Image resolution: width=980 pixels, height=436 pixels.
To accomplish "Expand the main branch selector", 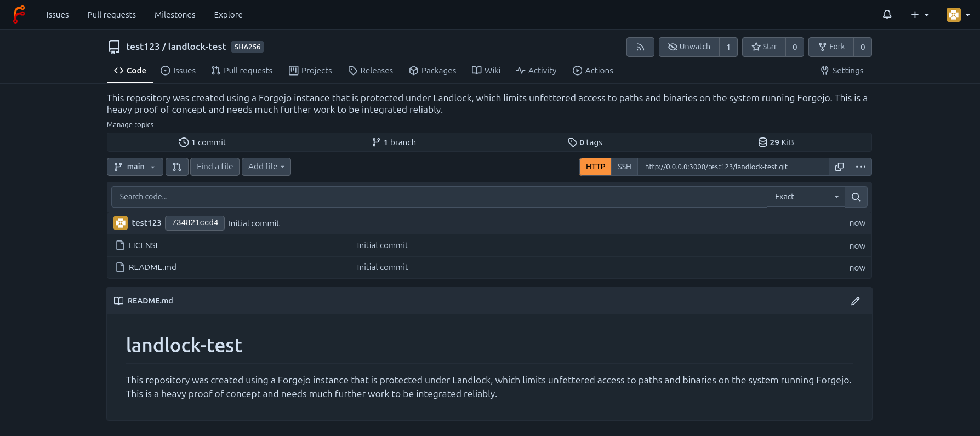I will click(x=135, y=167).
